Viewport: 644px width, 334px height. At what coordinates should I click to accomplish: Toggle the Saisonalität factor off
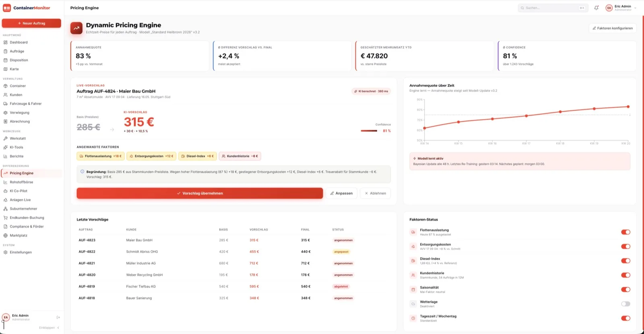click(625, 289)
